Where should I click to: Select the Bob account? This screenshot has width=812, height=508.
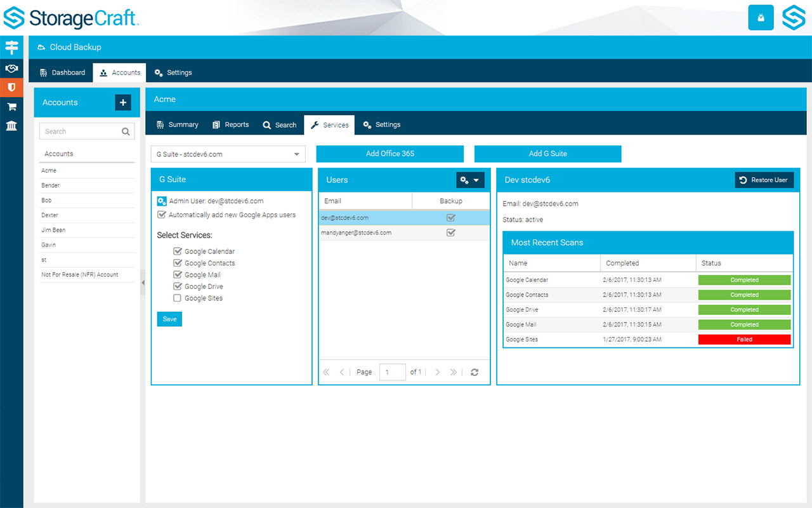click(x=87, y=200)
